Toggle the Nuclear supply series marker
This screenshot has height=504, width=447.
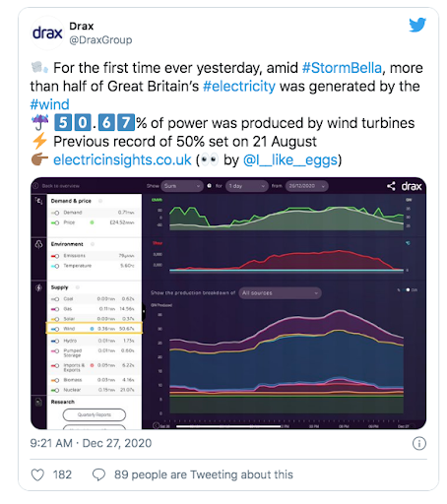55,390
